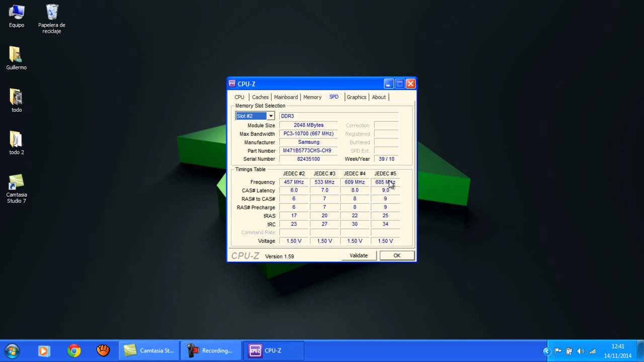Switch to the CPU tab
Screen dimensions: 644x362
(239, 97)
